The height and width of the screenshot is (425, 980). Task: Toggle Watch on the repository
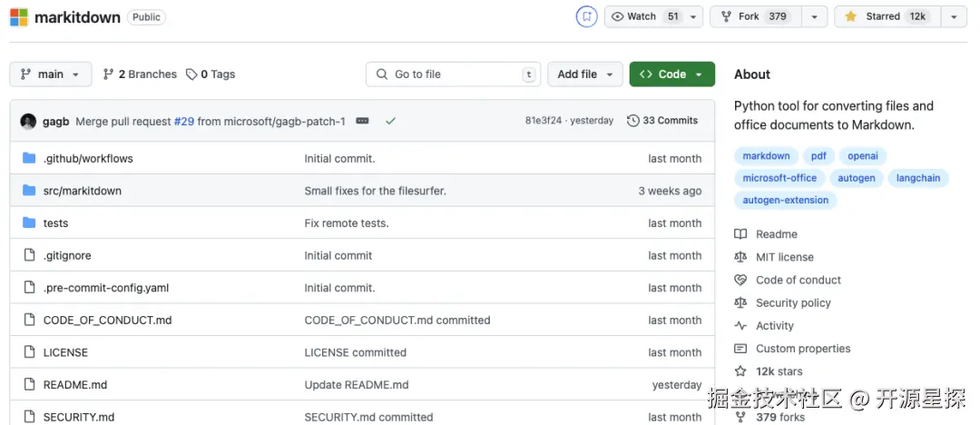pos(643,16)
